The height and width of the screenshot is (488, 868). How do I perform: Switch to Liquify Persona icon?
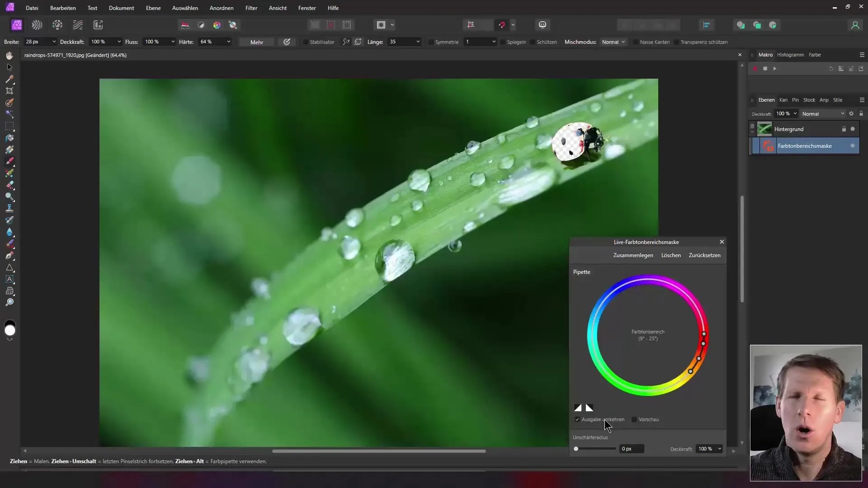click(x=37, y=25)
